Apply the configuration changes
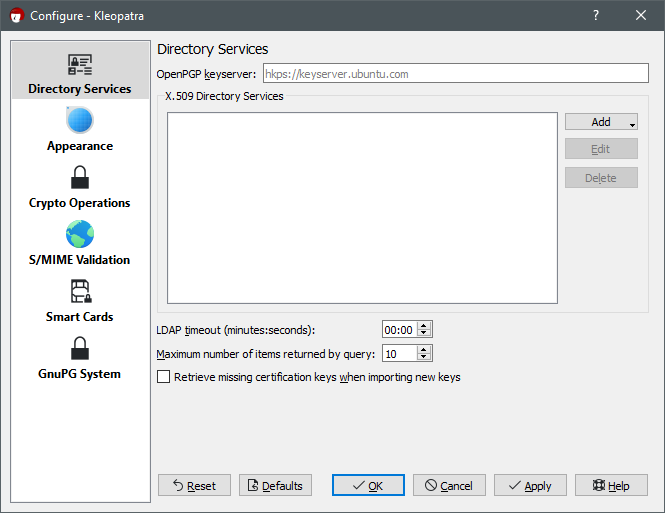 point(530,485)
